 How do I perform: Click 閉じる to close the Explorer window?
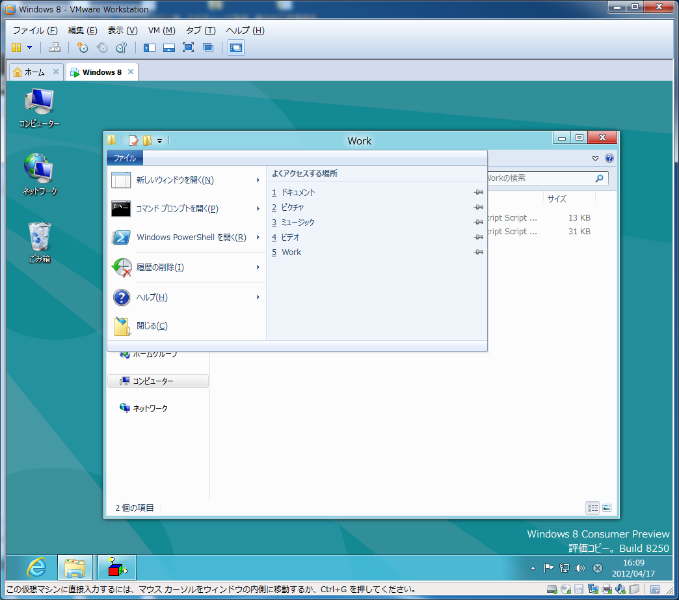(x=151, y=326)
